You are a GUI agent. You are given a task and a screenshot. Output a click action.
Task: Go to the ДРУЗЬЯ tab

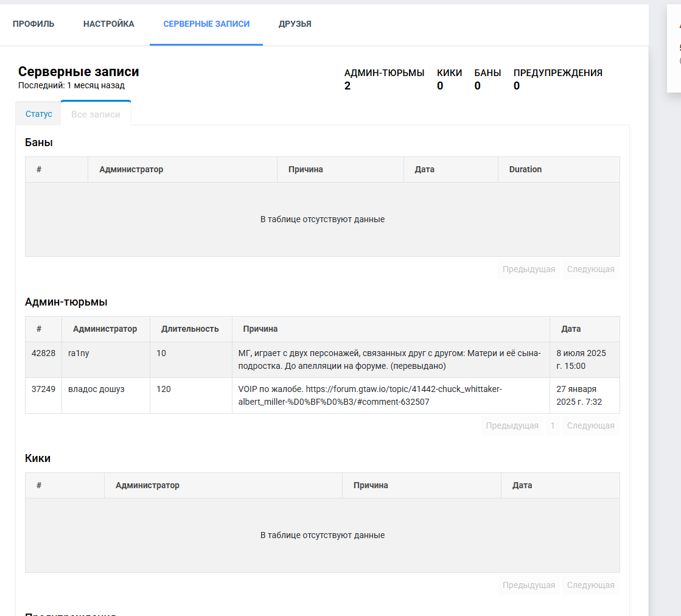click(x=295, y=24)
